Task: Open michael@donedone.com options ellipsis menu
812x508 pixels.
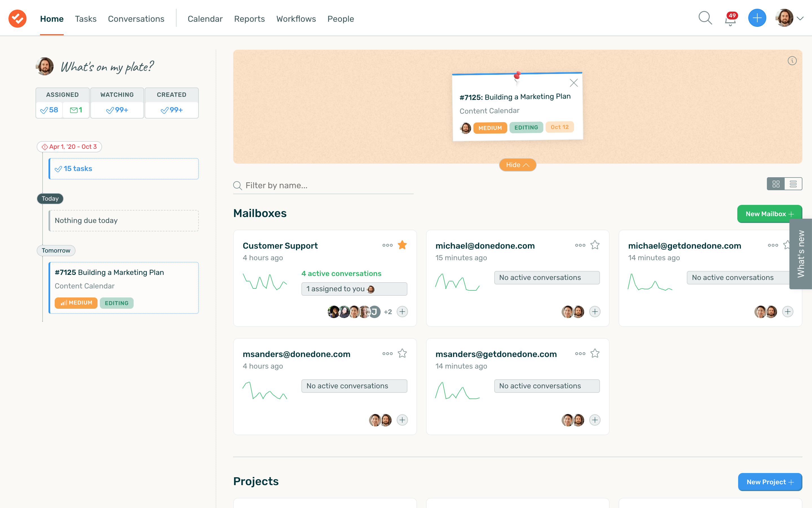Action: click(580, 245)
